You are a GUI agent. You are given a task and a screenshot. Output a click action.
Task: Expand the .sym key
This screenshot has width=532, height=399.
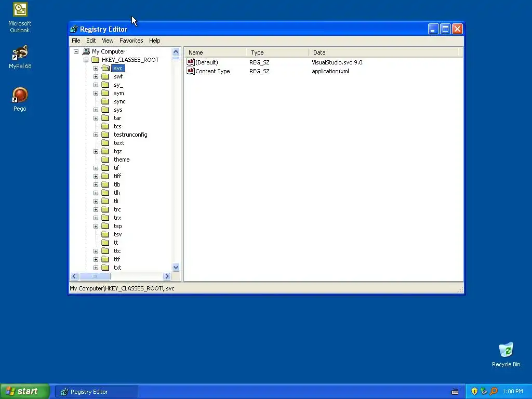pos(96,94)
